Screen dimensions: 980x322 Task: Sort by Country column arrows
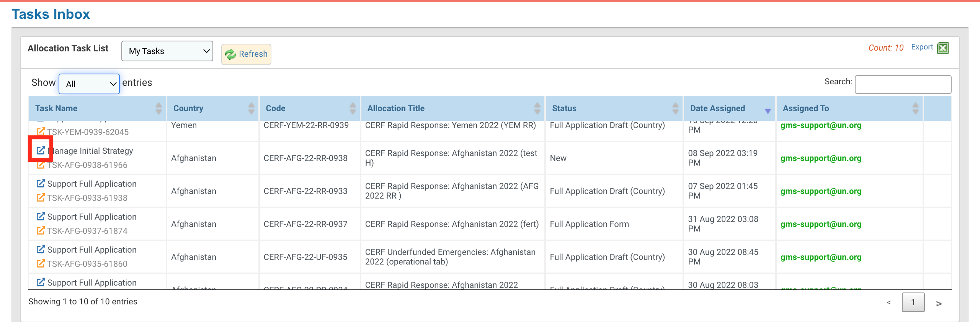(x=251, y=108)
